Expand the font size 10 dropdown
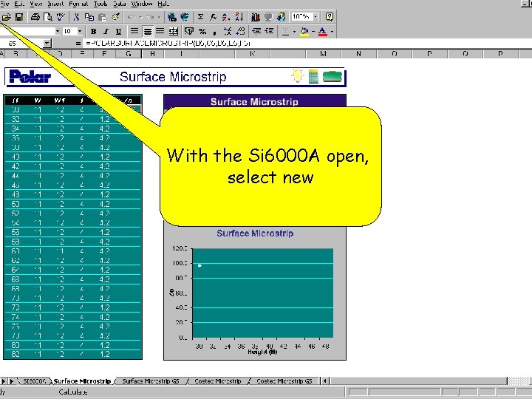The width and height of the screenshot is (532, 399). pyautogui.click(x=80, y=32)
